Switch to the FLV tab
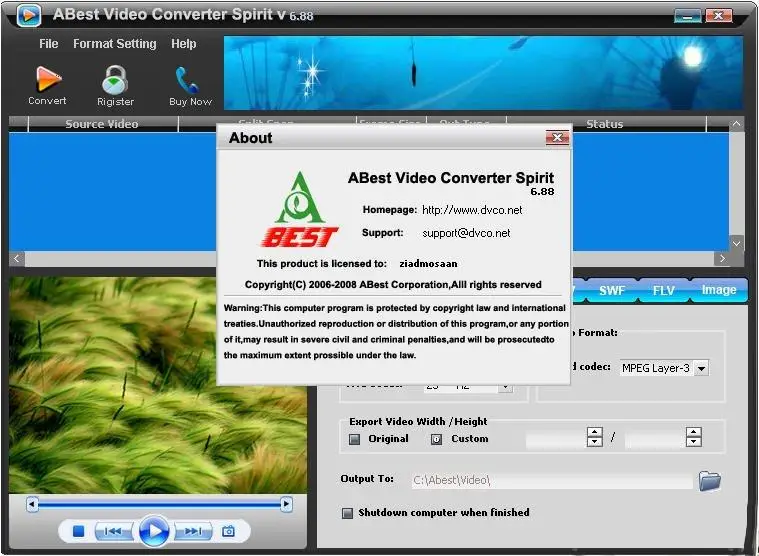The image size is (759, 556). click(x=664, y=290)
